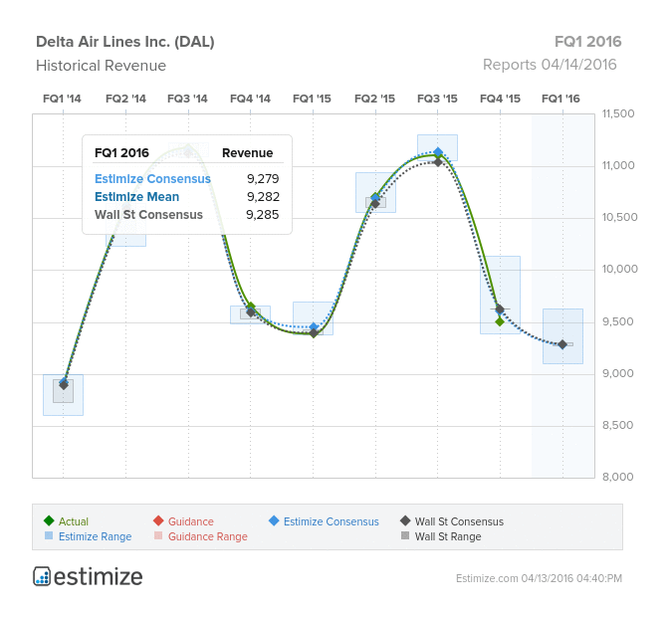Click the Delta Air Lines Inc. (DAL) title
672x617 pixels.
point(125,42)
